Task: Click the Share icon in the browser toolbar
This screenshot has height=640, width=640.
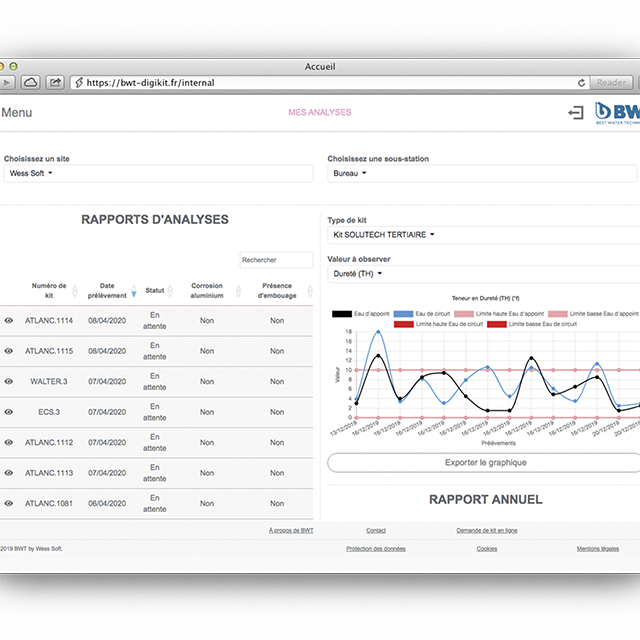Action: pyautogui.click(x=56, y=82)
